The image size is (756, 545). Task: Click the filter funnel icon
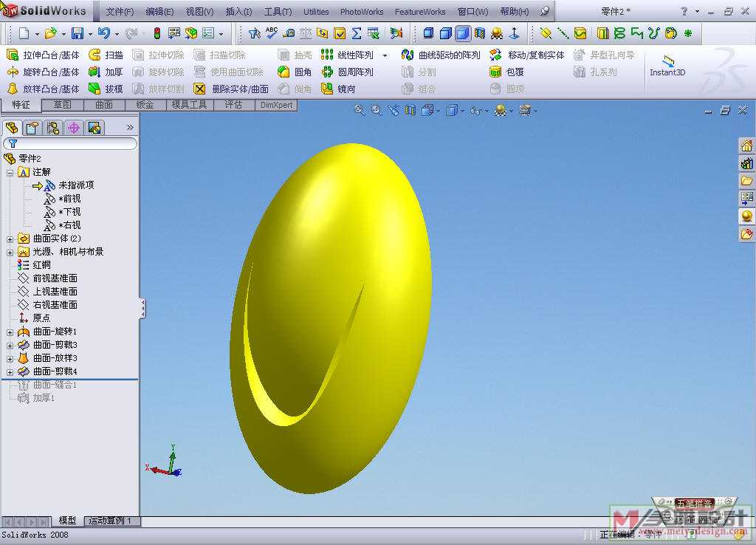pos(13,143)
